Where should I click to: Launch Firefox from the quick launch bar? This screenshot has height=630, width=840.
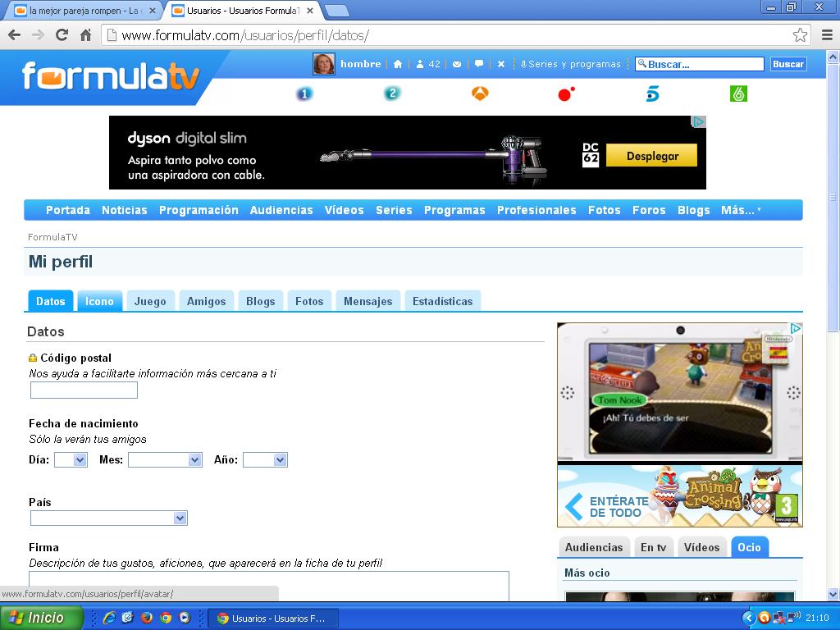click(147, 618)
